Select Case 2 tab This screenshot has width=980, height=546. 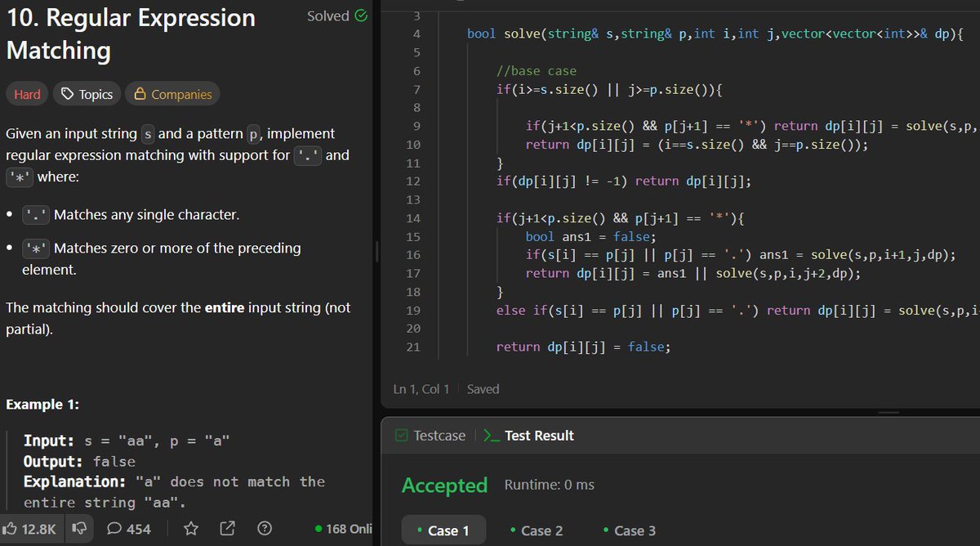tap(536, 530)
